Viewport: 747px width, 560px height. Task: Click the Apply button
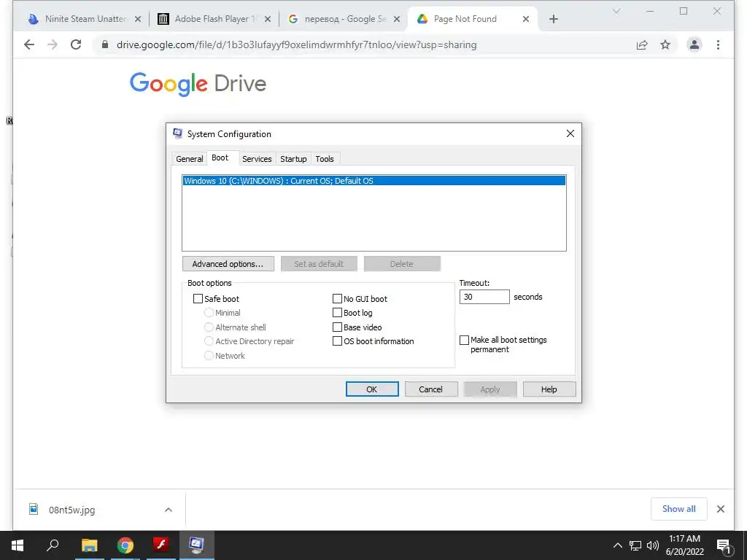tap(489, 389)
